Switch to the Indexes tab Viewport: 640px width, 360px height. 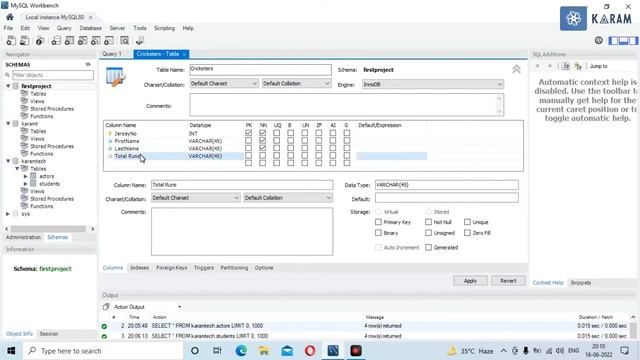(139, 268)
